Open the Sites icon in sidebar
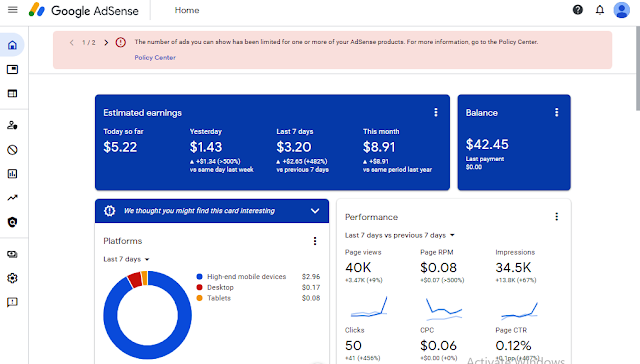Image resolution: width=640 pixels, height=364 pixels. point(13,93)
